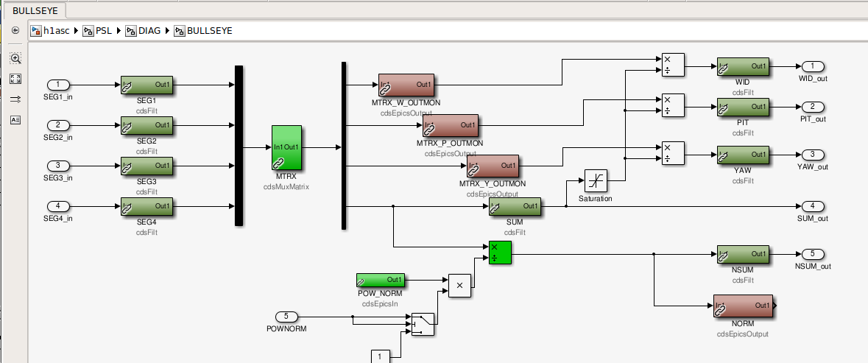Select the SUM cdsFilt block
This screenshot has height=363, width=868.
pyautogui.click(x=515, y=206)
